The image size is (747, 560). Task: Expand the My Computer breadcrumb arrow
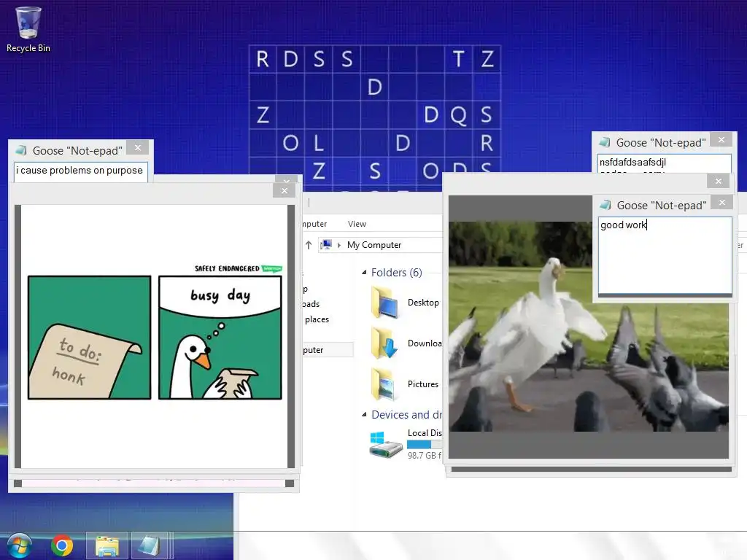[x=339, y=245]
